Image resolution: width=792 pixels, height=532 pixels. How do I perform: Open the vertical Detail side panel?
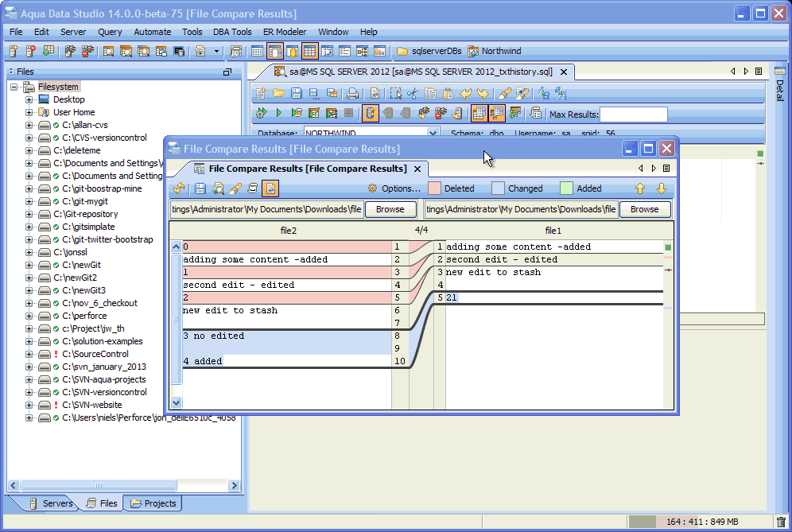click(x=780, y=84)
